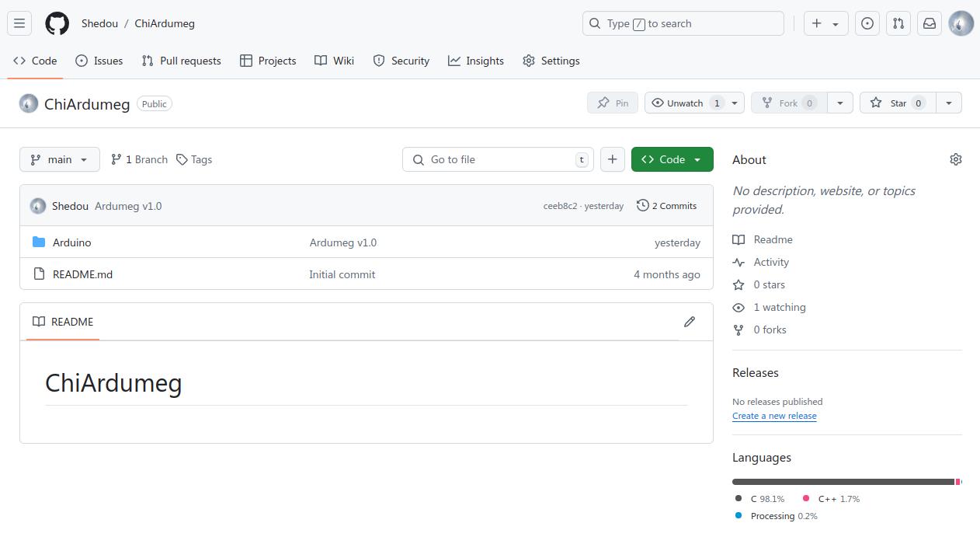980x551 pixels.
Task: Open the pull requests icon in header
Action: click(898, 23)
